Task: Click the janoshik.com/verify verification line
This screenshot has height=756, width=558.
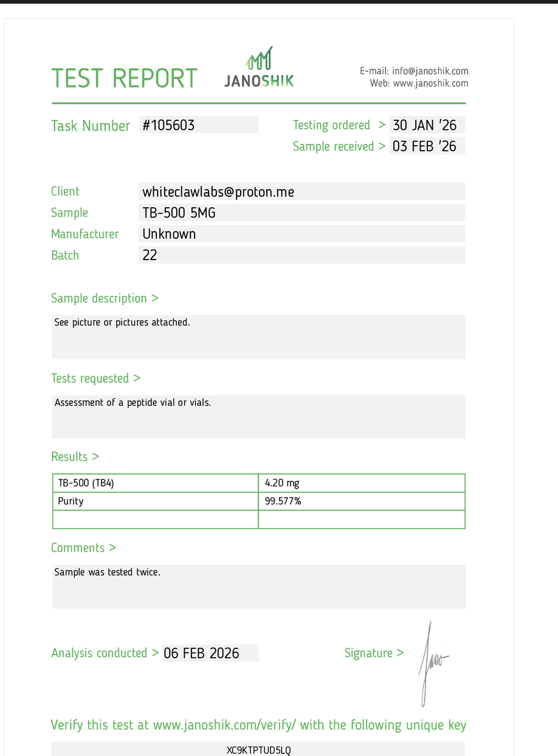Action: [x=258, y=725]
